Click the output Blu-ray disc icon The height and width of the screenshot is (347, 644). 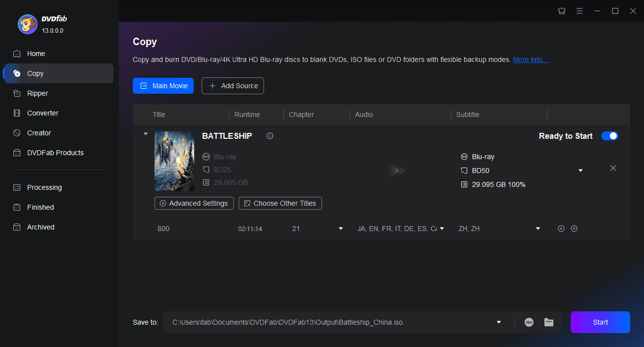click(464, 157)
